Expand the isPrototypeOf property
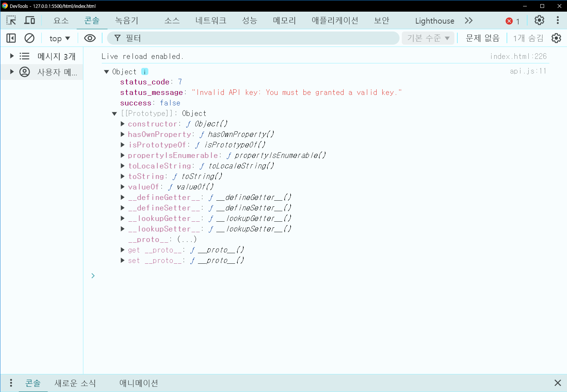Viewport: 567px width, 392px height. pos(122,145)
